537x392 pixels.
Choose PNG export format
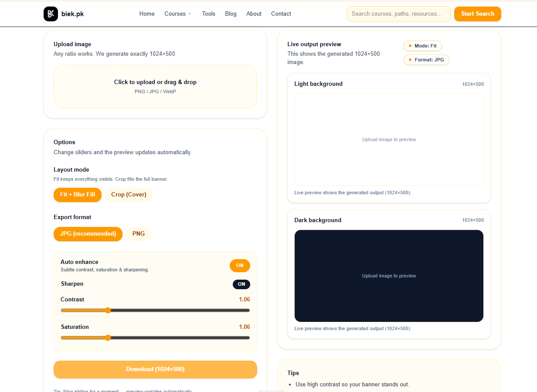click(x=139, y=234)
